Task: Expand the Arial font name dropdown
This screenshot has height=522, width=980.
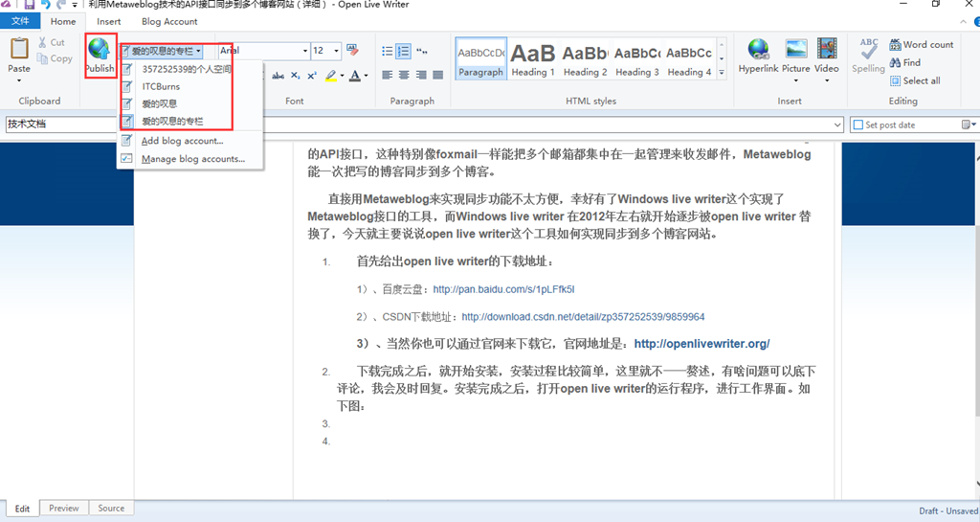Action: (305, 51)
